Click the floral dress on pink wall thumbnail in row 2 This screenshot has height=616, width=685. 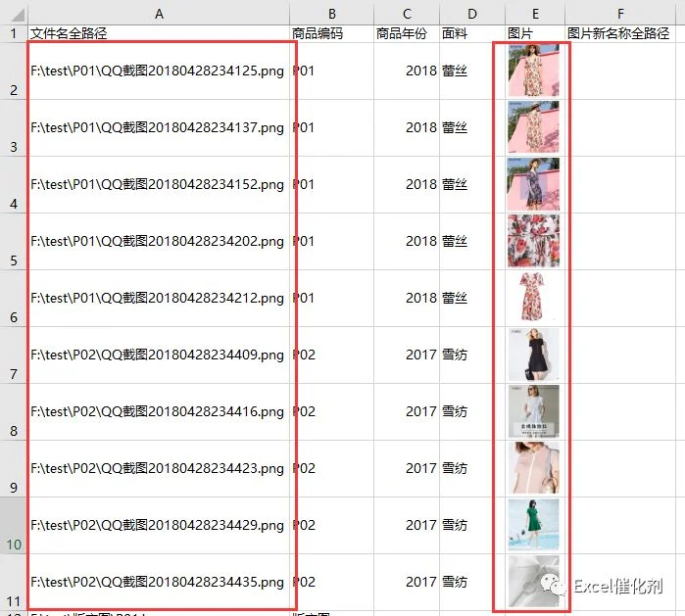pyautogui.click(x=533, y=71)
